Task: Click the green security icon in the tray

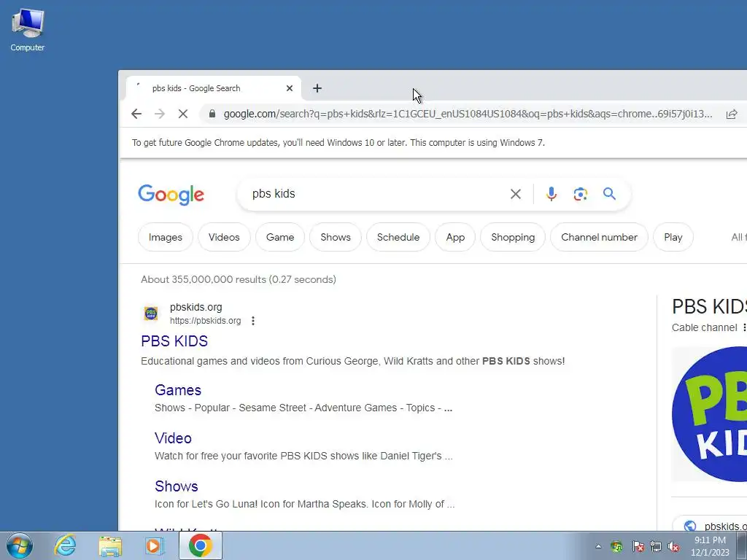Action: pyautogui.click(x=617, y=546)
